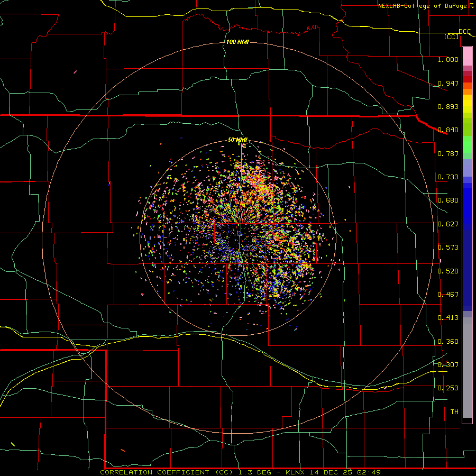Click the 0.253 legend value
The height and width of the screenshot is (476, 476).
click(x=448, y=388)
